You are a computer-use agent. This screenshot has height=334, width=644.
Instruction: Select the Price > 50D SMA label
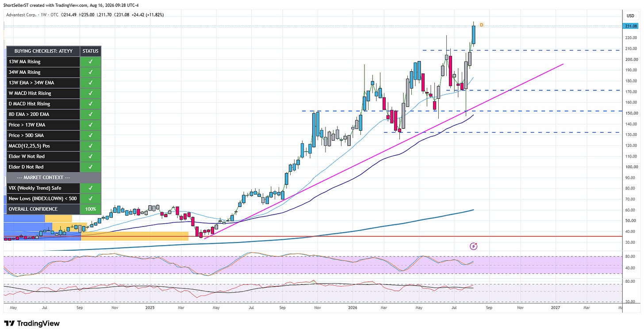(27, 135)
